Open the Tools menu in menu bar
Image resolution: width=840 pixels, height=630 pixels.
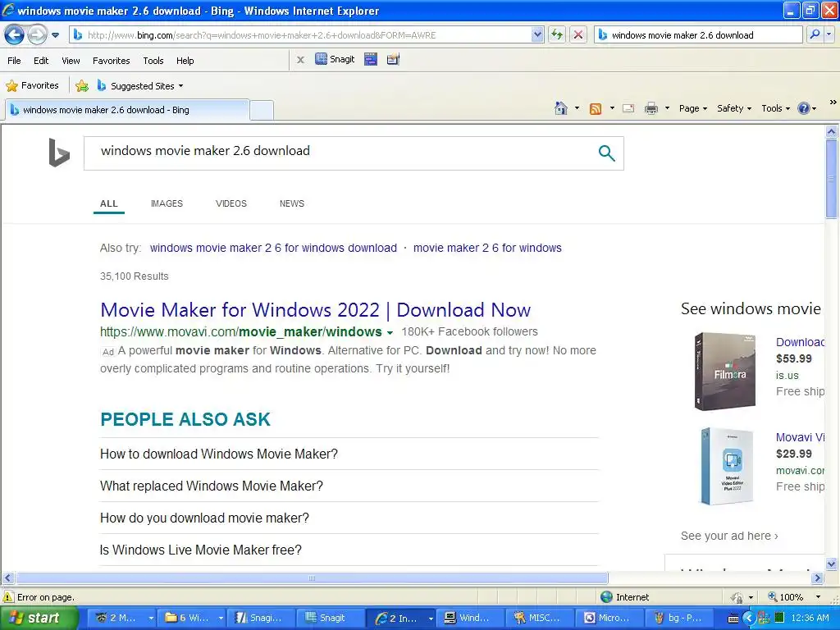153,61
